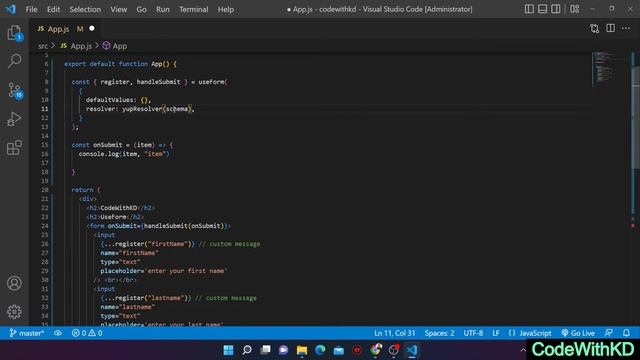Open File Explorer from taskbar
Image resolution: width=640 pixels, height=360 pixels.
(x=302, y=350)
